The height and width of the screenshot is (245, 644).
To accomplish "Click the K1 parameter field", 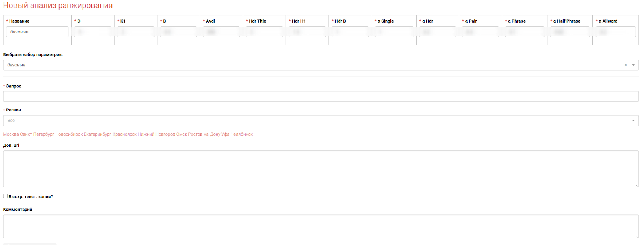I will 136,32.
